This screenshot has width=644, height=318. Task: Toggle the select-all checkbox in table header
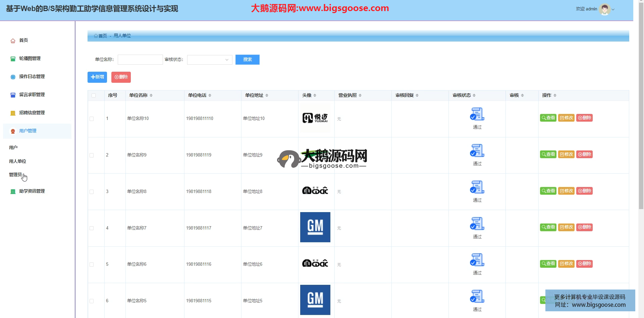(94, 96)
